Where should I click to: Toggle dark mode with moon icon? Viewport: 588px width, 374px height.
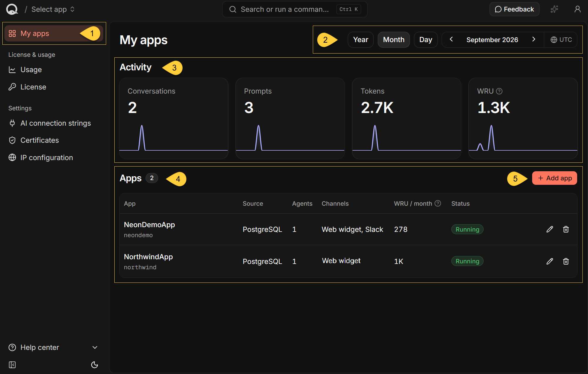94,365
